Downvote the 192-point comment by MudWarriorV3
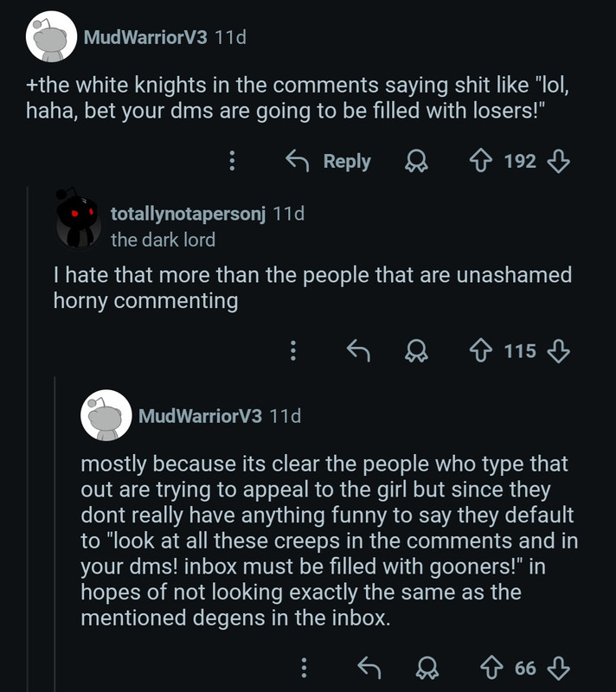Image resolution: width=616 pixels, height=692 pixels. tap(559, 161)
